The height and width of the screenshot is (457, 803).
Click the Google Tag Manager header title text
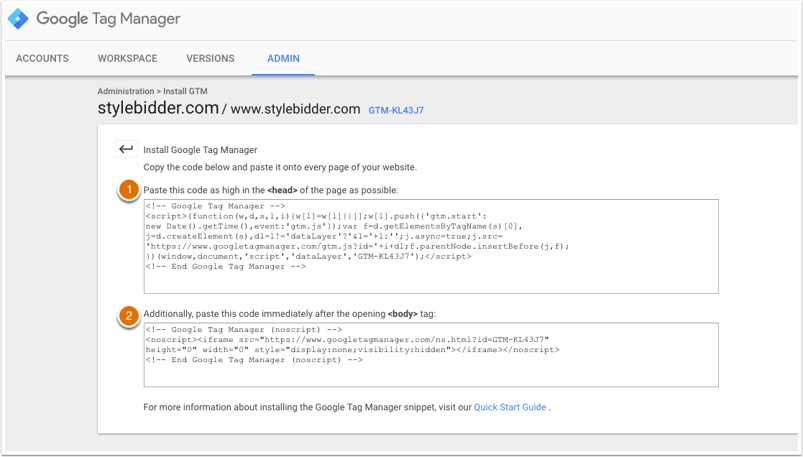point(108,19)
